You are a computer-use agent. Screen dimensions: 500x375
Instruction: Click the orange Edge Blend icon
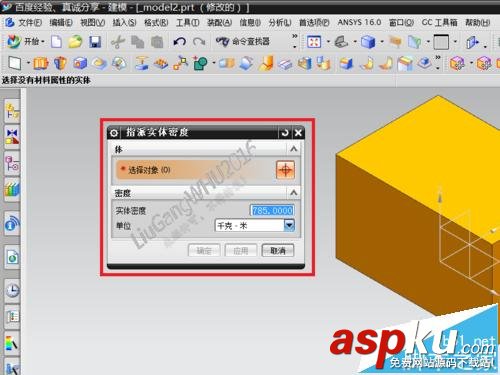(267, 63)
